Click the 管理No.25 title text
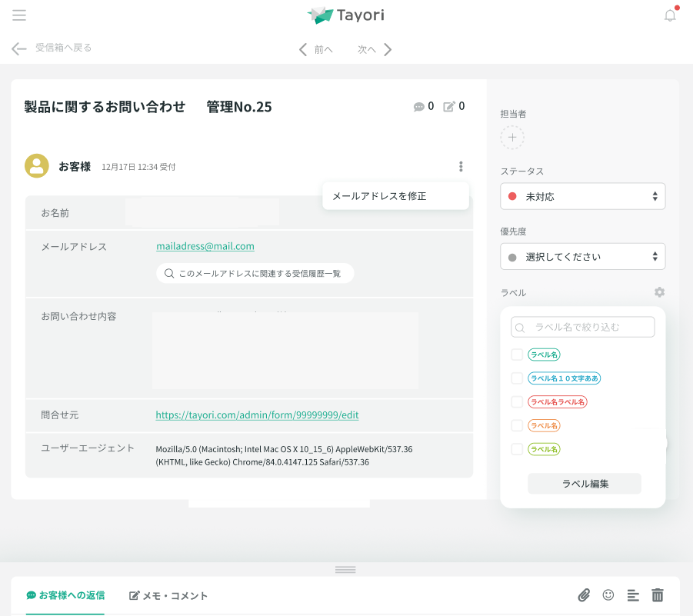Viewport: 693px width, 616px height. point(239,106)
